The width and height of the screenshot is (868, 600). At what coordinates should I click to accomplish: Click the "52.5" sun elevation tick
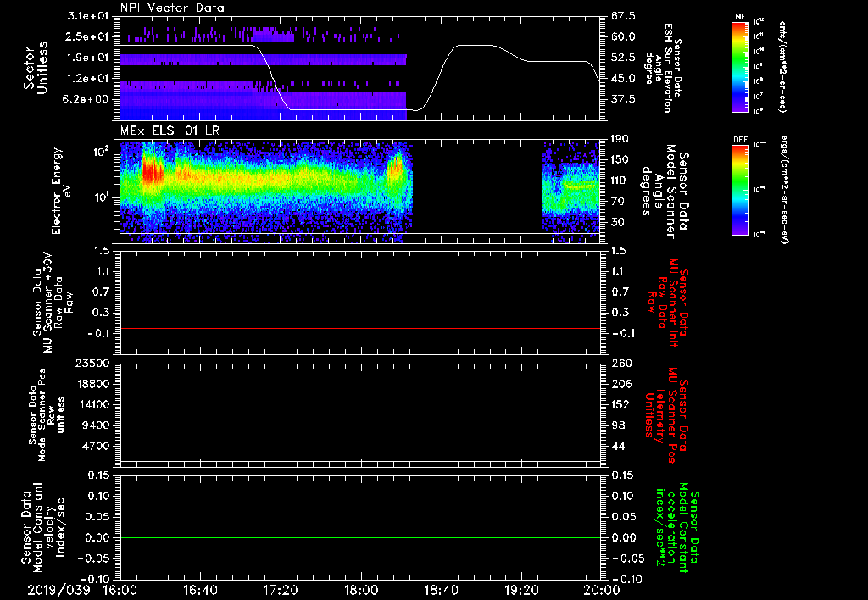tap(623, 58)
